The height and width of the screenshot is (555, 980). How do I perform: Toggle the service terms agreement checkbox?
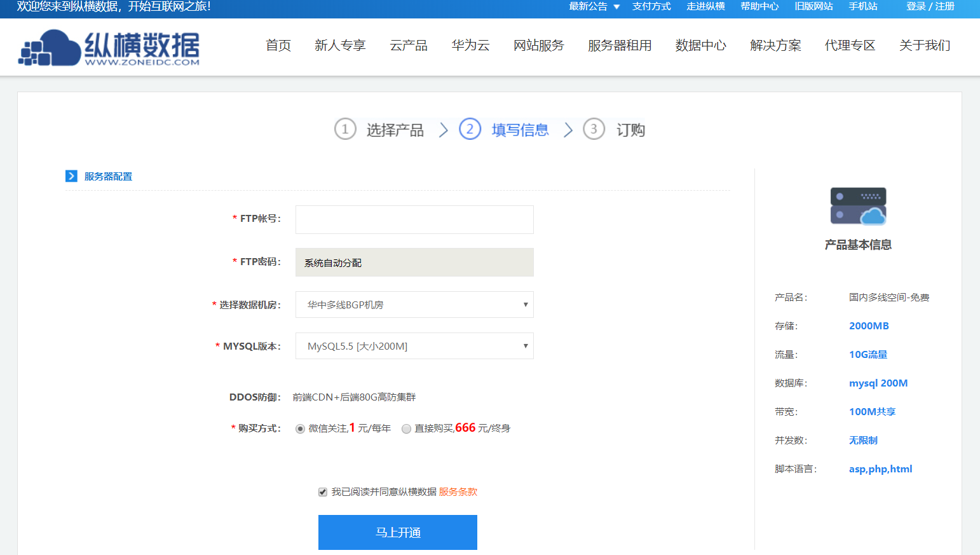(323, 492)
